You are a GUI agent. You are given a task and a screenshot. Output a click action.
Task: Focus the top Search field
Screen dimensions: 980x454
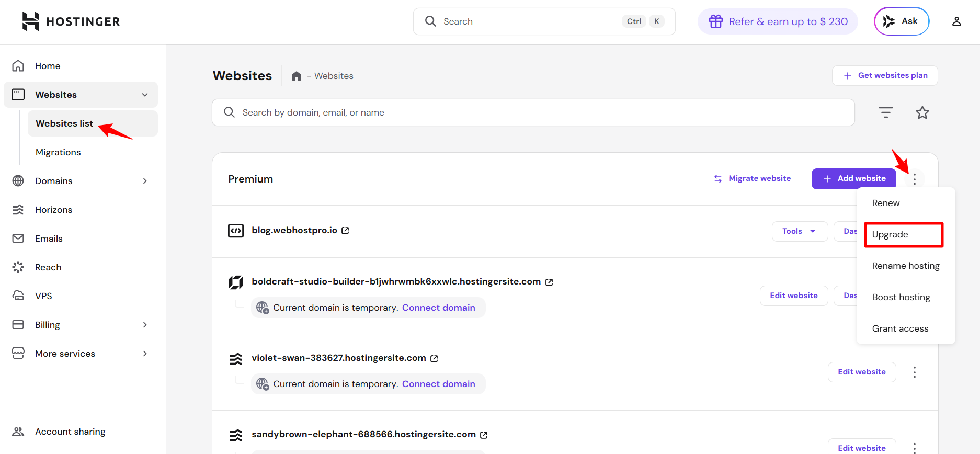[544, 21]
